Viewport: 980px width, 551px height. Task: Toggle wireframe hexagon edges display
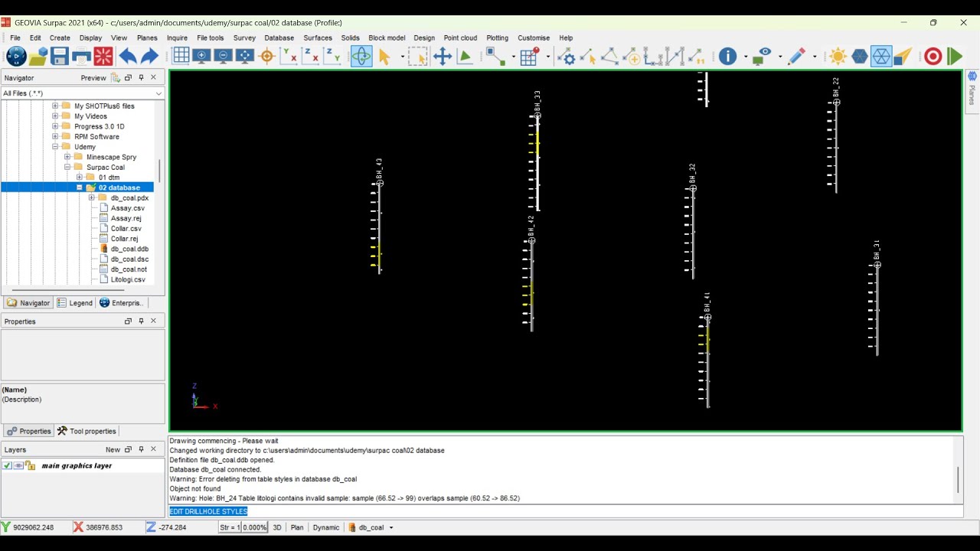tap(881, 56)
